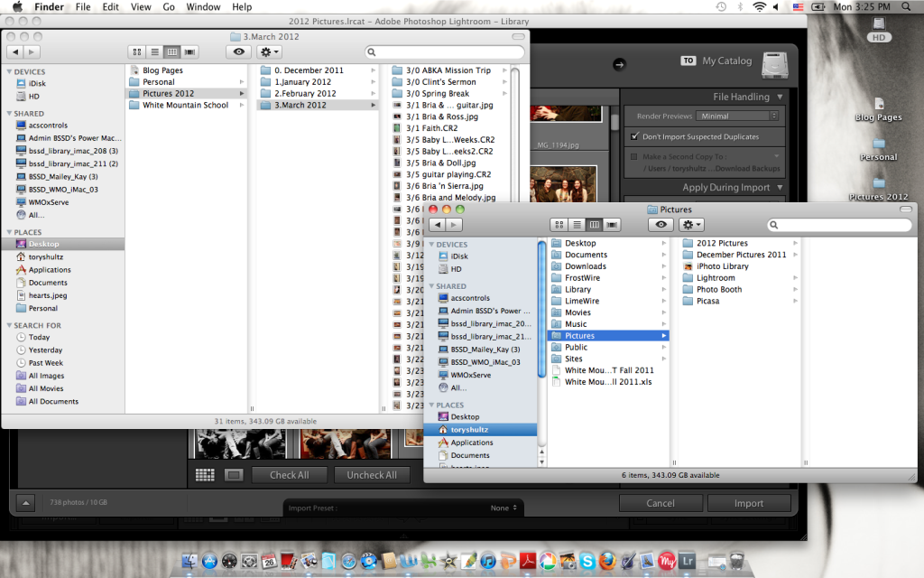
Task: Click the search field in March 2012 window
Action: pyautogui.click(x=445, y=51)
